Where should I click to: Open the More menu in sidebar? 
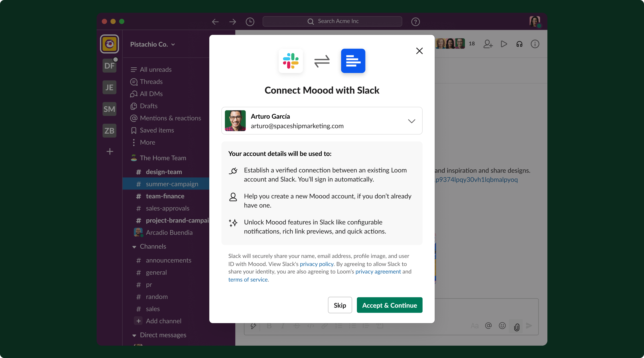pos(142,143)
